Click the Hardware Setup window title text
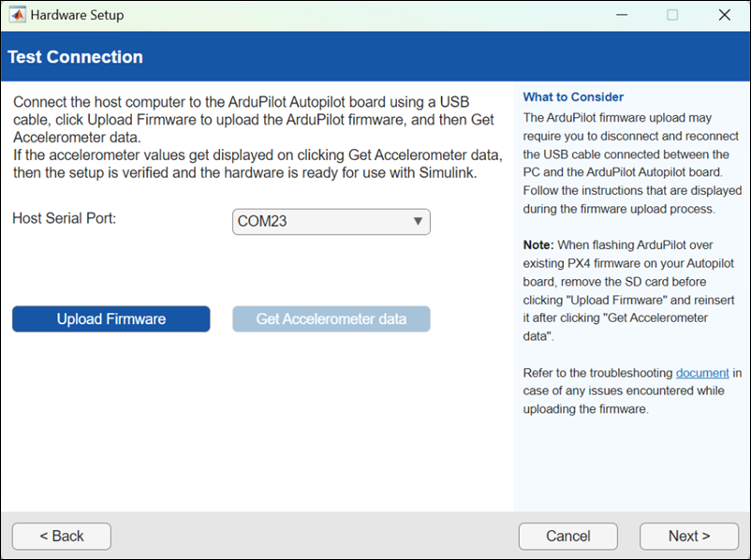751x560 pixels. 77,15
